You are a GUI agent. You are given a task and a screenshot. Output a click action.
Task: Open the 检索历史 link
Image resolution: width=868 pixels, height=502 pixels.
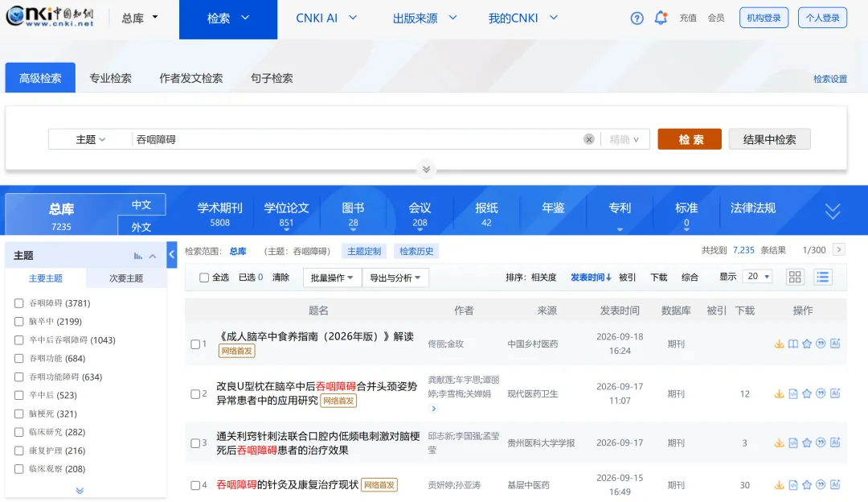[416, 251]
